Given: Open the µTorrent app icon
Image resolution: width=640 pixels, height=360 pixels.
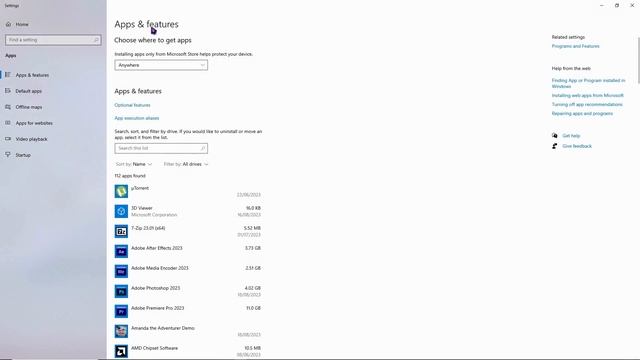Looking at the screenshot, I should pyautogui.click(x=121, y=191).
